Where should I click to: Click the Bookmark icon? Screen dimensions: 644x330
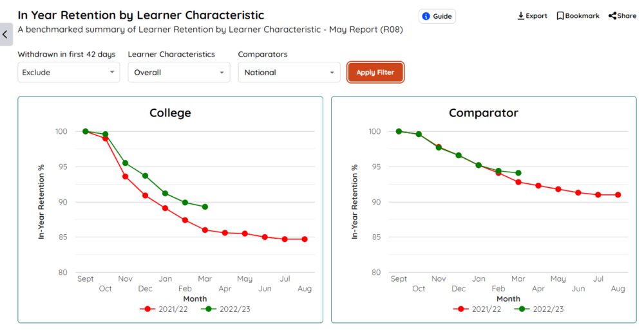coord(560,16)
